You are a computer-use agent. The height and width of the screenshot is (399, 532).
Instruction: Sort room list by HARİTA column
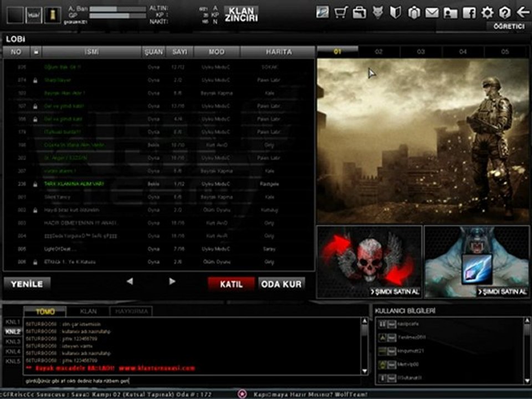[x=278, y=52]
